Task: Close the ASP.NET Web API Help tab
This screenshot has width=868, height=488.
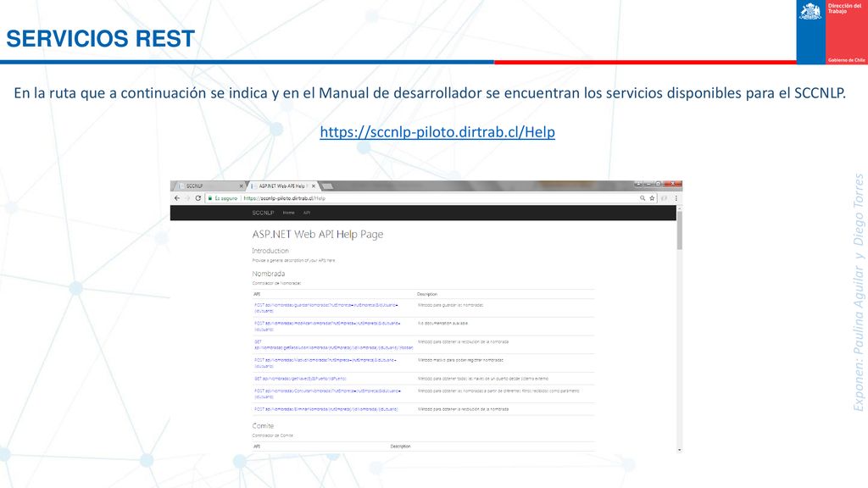Action: [x=314, y=186]
